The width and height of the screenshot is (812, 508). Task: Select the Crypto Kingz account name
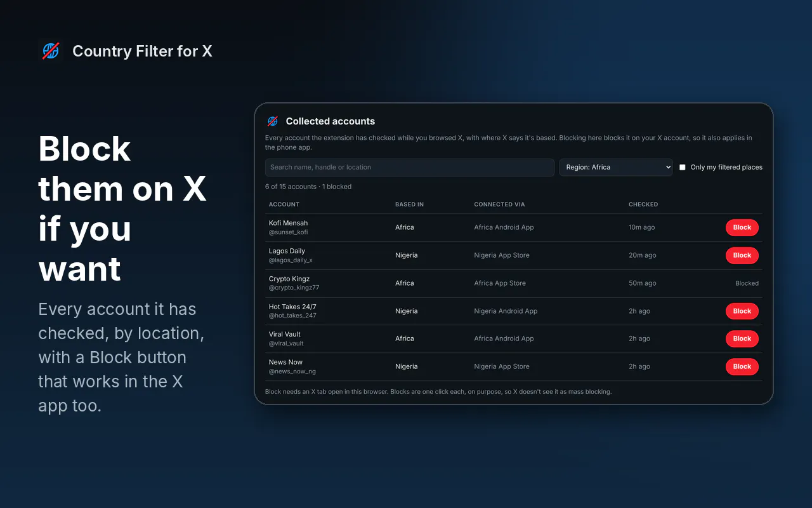point(289,279)
